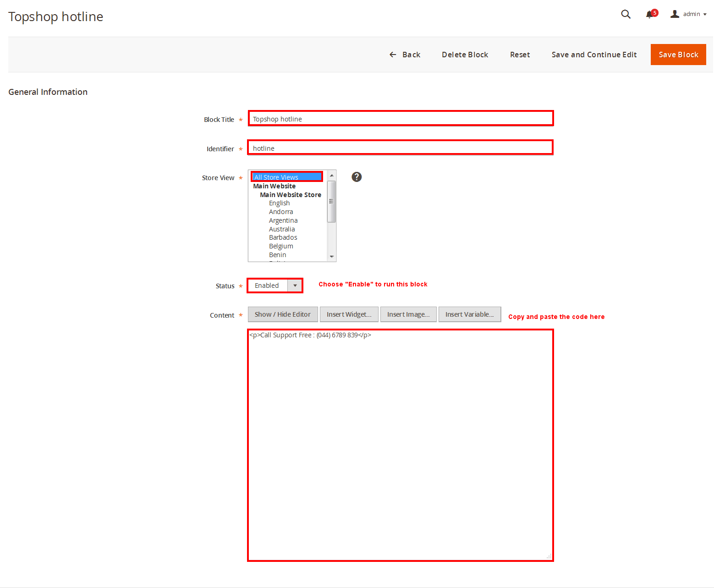Delete this block via Delete Block
The image size is (714, 588).
(465, 55)
